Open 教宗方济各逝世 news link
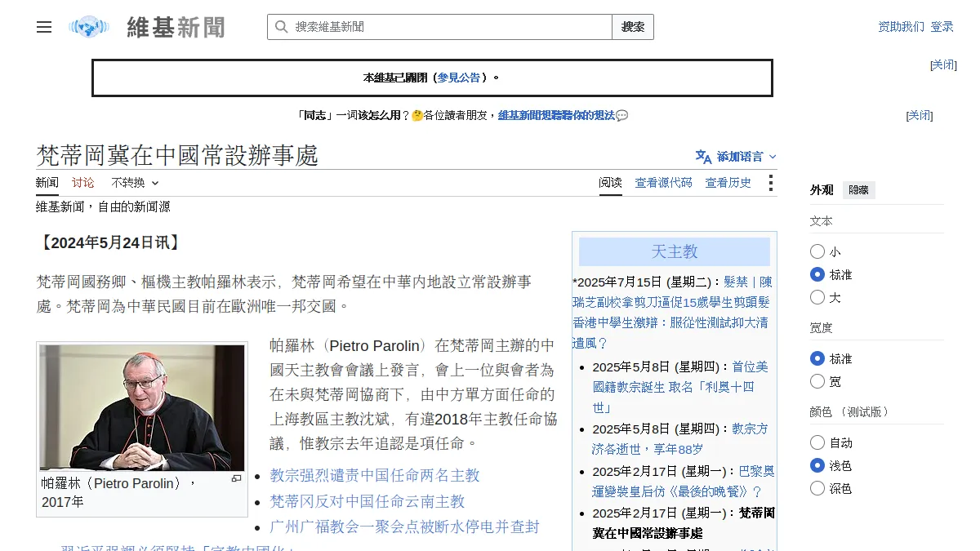This screenshot has width=980, height=551. (x=680, y=438)
